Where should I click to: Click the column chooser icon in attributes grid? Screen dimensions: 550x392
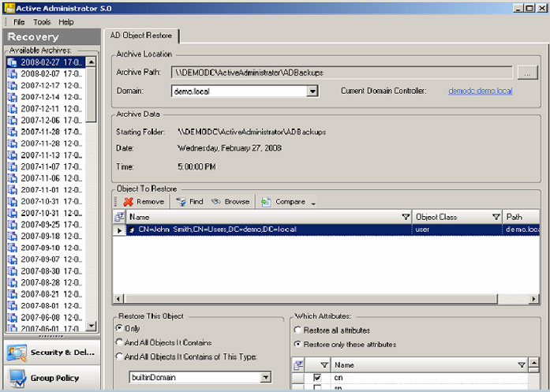pos(298,365)
